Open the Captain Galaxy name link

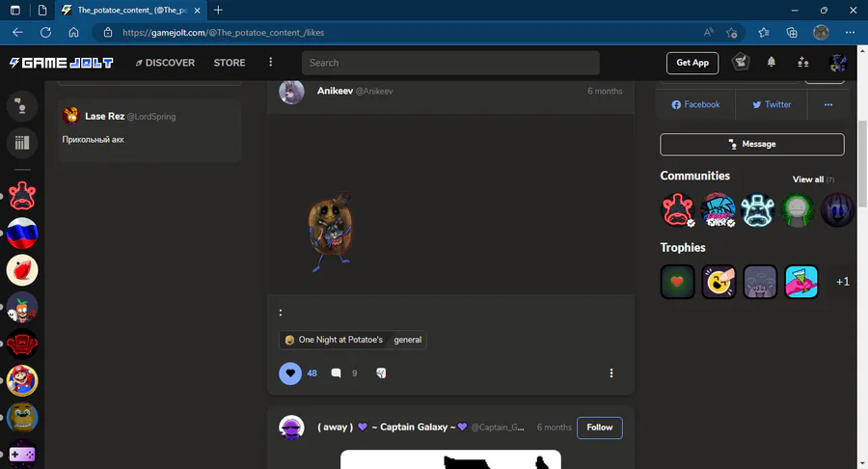393,427
